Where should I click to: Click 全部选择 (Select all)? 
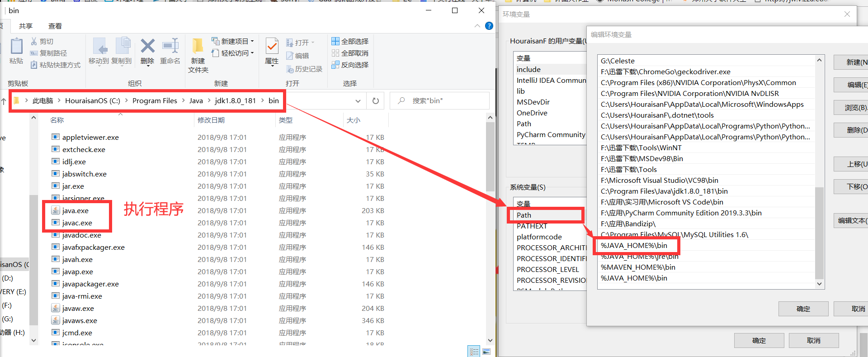(350, 42)
